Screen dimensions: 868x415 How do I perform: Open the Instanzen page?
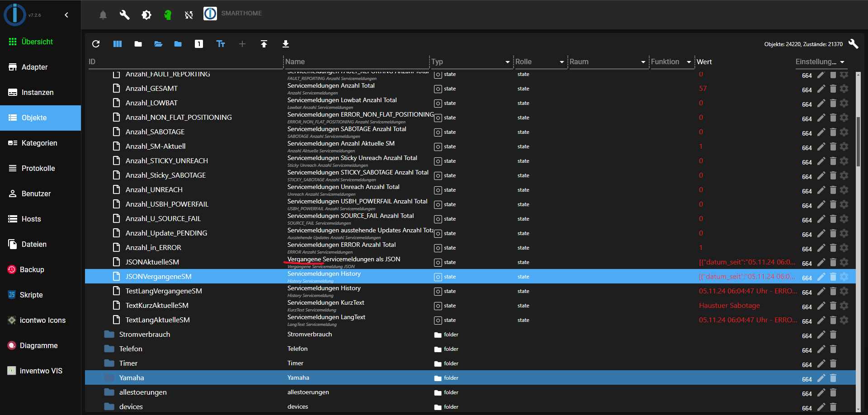(40, 92)
